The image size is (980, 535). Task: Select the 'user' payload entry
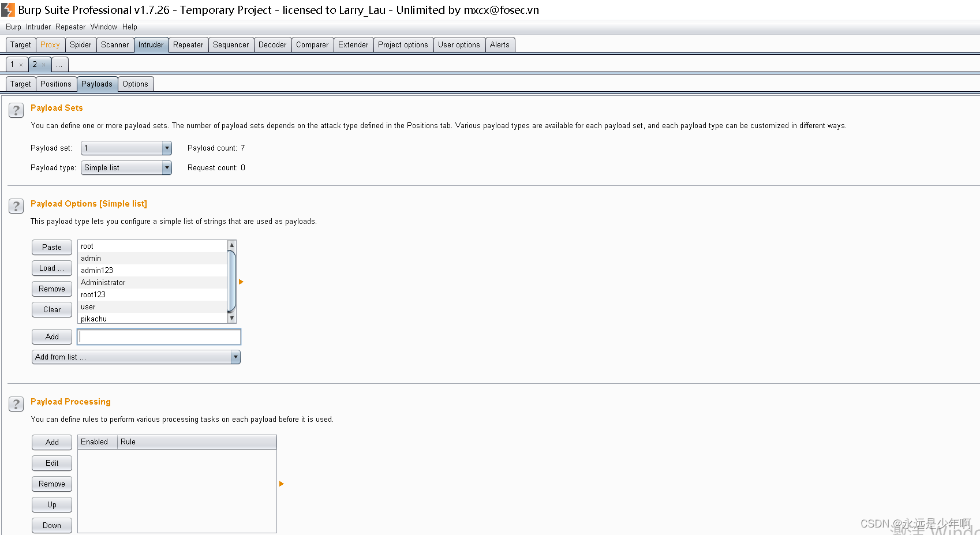153,307
